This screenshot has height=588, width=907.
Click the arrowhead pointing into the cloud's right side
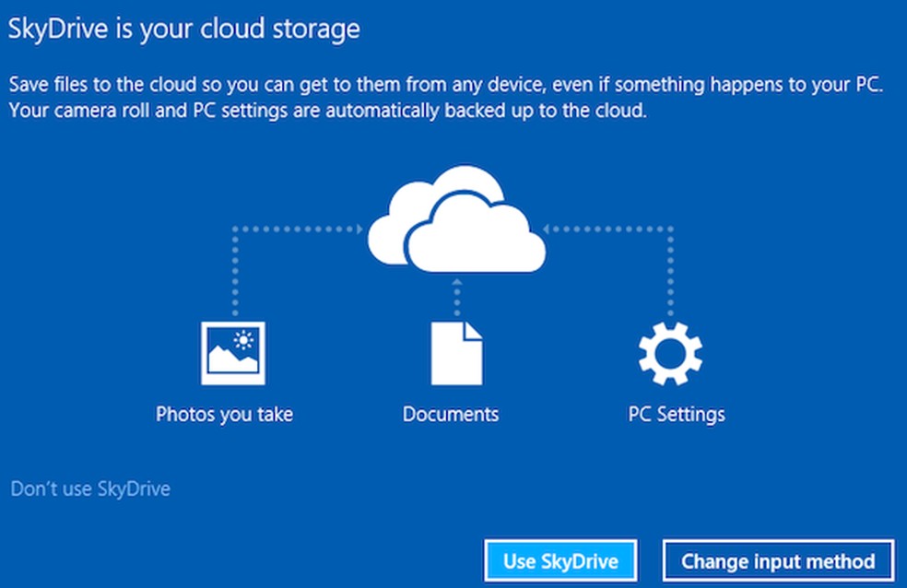(550, 228)
